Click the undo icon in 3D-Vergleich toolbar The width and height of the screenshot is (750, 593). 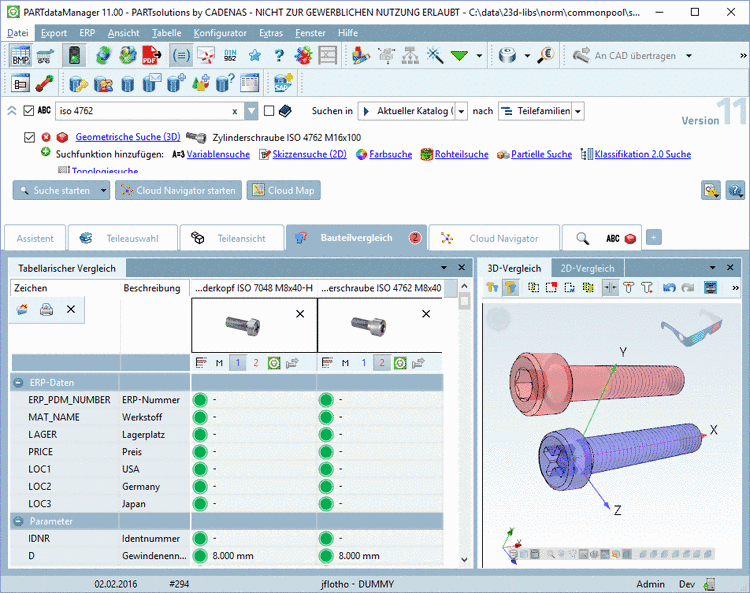669,287
